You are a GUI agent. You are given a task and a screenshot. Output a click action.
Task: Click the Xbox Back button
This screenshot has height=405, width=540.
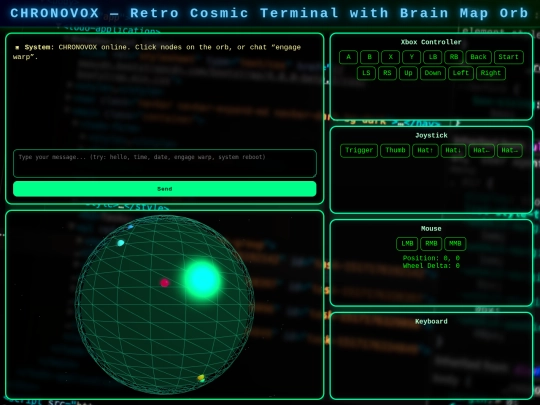(x=478, y=57)
